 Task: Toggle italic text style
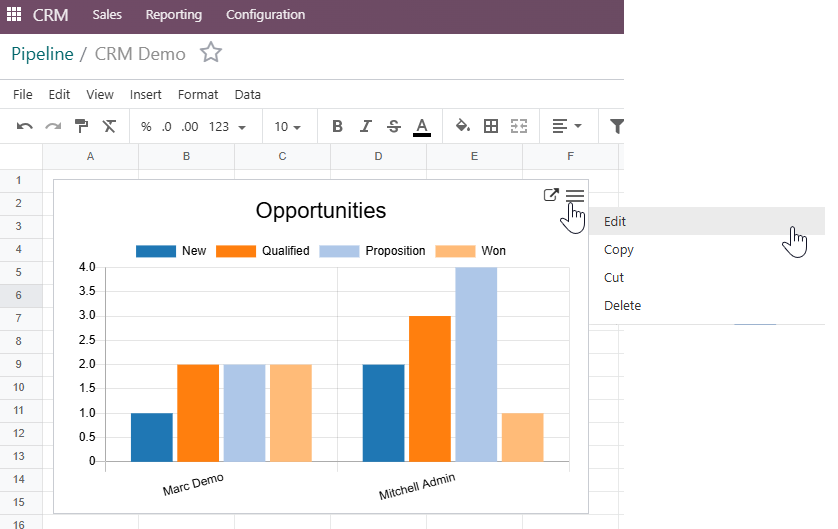click(365, 127)
